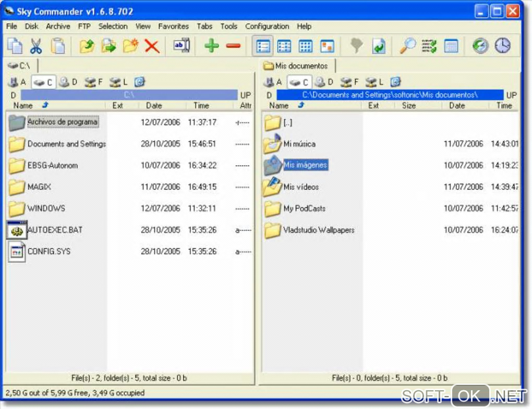Sort right panel by Size column

click(418, 106)
